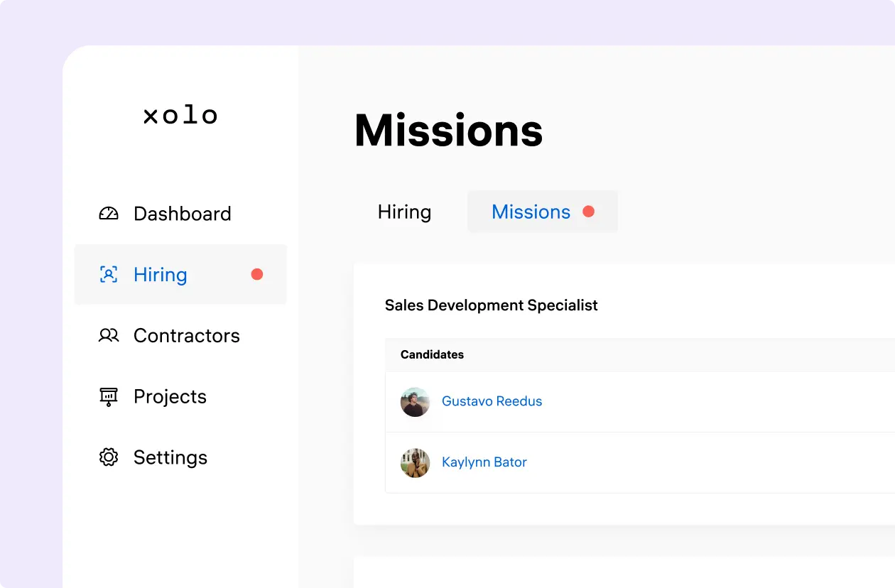Switch to the Hiring tab
Screen dimensions: 895x588
pyautogui.click(x=404, y=211)
